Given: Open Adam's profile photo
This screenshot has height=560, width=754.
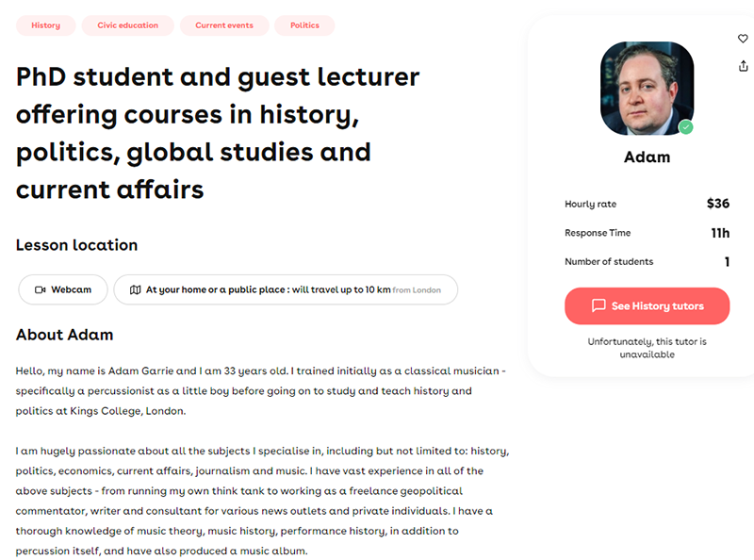Looking at the screenshot, I should pyautogui.click(x=647, y=88).
